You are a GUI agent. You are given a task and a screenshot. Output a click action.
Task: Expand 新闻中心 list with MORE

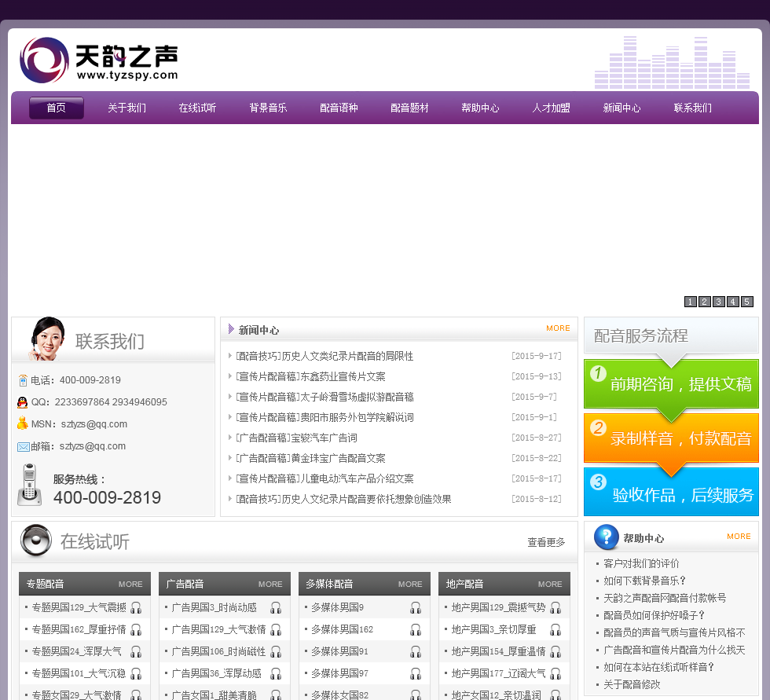pos(558,328)
